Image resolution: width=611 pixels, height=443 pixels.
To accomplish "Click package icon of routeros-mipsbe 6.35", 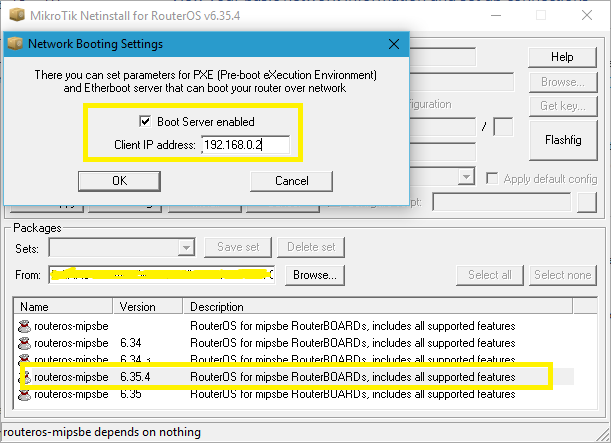I will click(24, 395).
